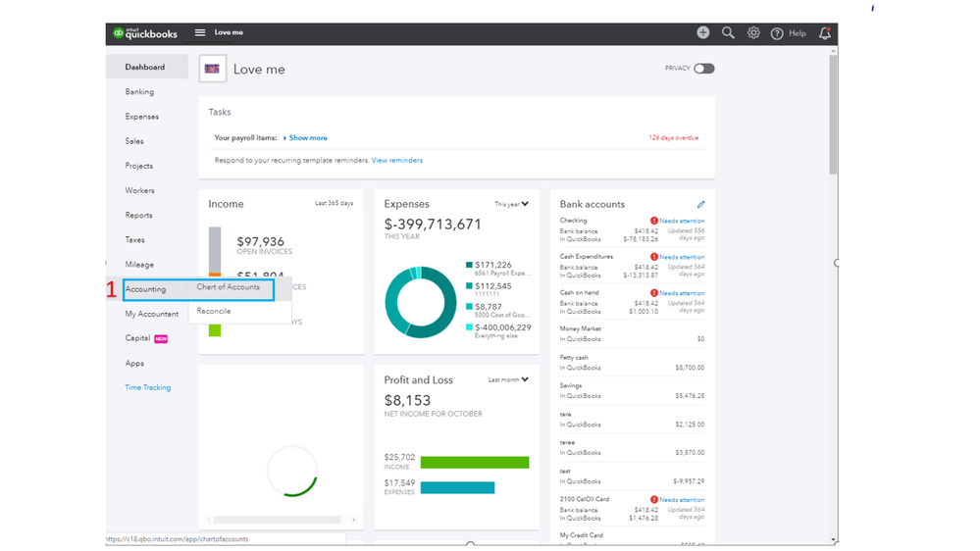Open the Expenses This year dropdown
Viewport: 980px width, 551px height.
point(511,204)
